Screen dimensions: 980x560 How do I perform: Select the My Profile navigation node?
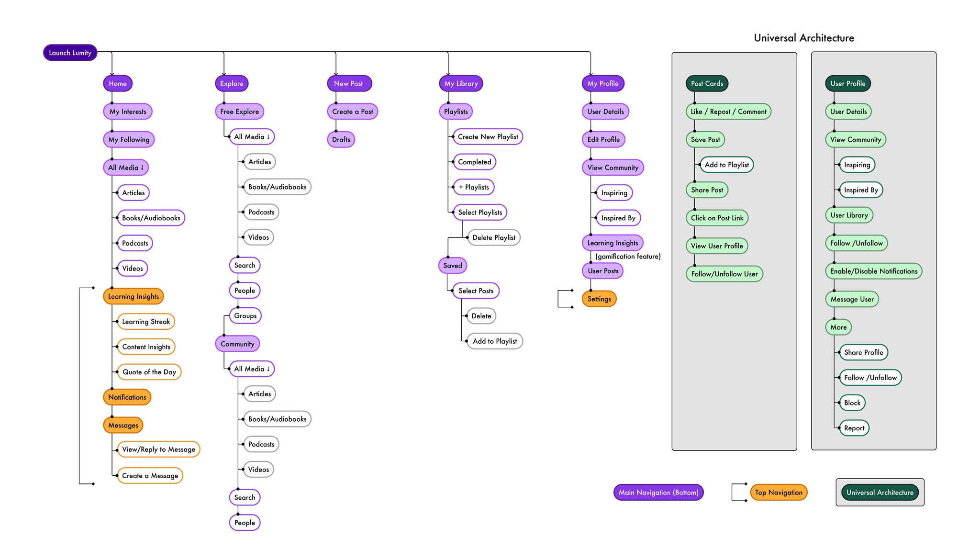(x=603, y=83)
